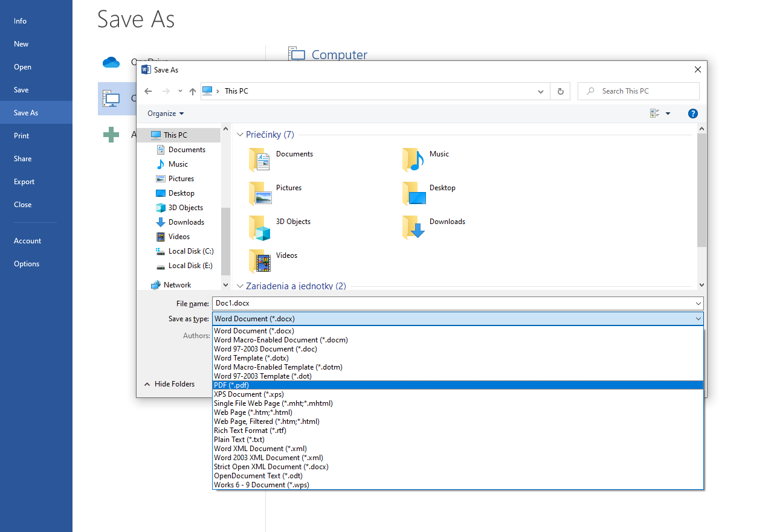The width and height of the screenshot is (774, 532).
Task: Select the Pictures folder icon in main pane
Action: pos(260,193)
